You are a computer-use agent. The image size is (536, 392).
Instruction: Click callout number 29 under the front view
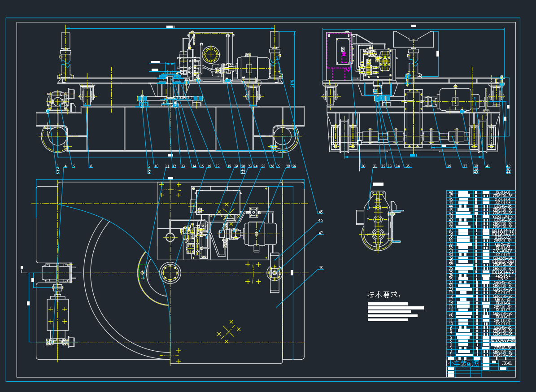coord(294,166)
